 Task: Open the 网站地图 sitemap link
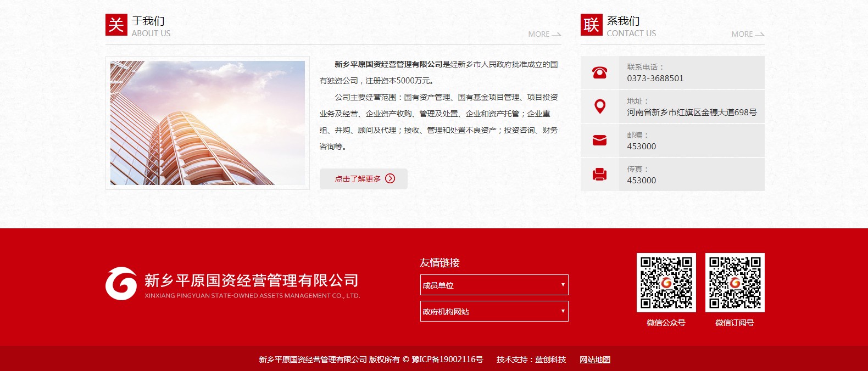pyautogui.click(x=595, y=359)
